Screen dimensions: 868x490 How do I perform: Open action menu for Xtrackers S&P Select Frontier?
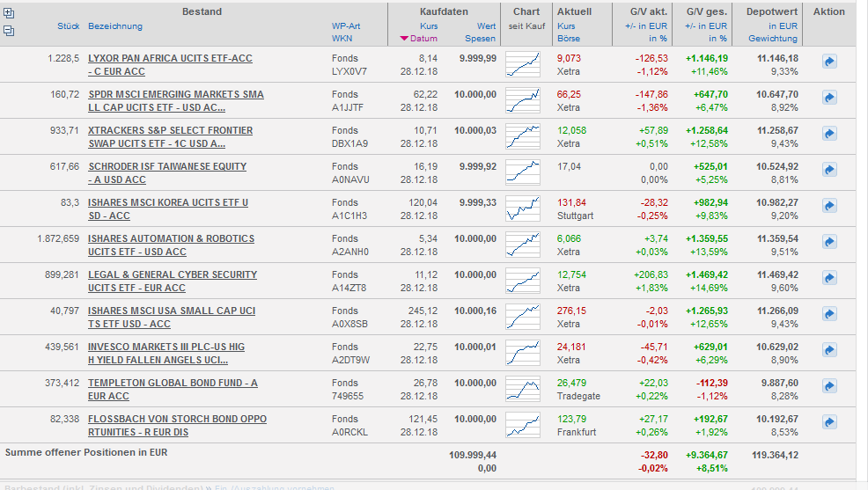pos(829,134)
